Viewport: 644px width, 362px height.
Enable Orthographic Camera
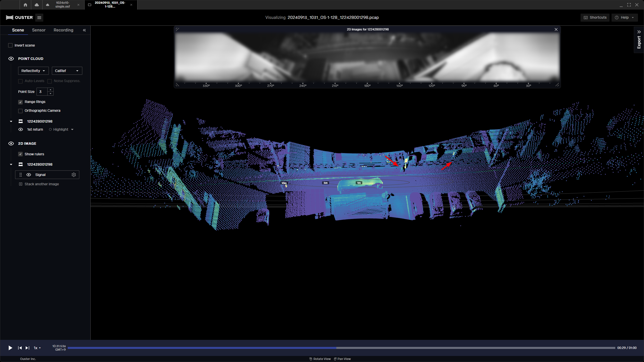[x=20, y=111]
